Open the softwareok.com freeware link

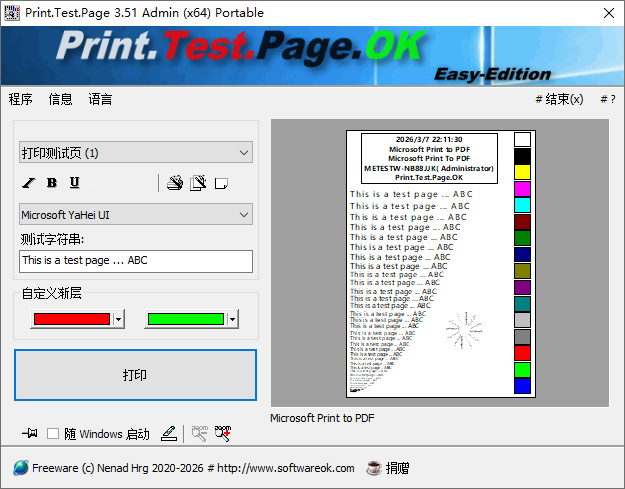(193, 468)
